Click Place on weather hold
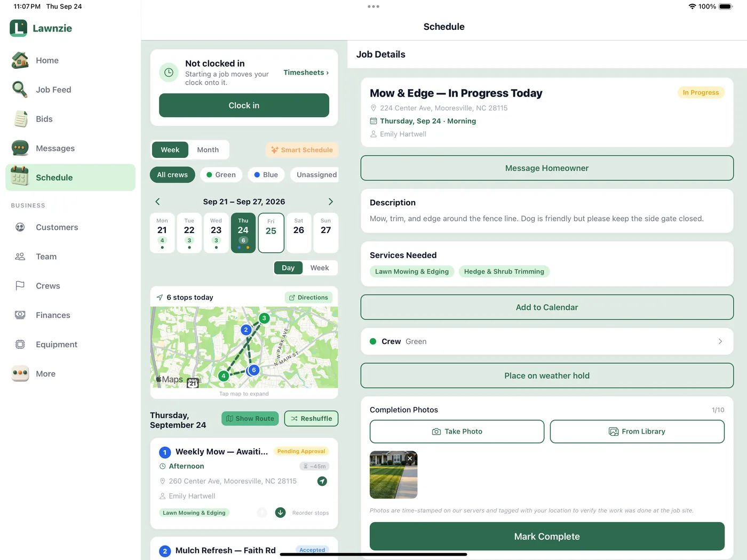 click(x=547, y=375)
